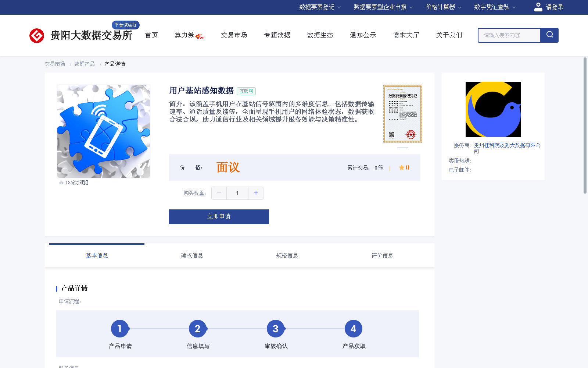Screen dimensions: 588x368
Task: Open the 专题数据 menu item
Action: (277, 35)
